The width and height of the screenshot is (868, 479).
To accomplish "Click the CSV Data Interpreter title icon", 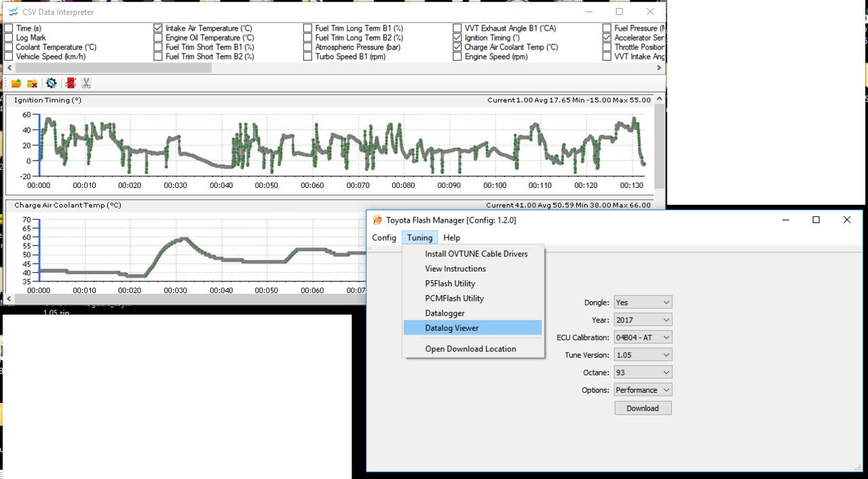I will pos(13,12).
